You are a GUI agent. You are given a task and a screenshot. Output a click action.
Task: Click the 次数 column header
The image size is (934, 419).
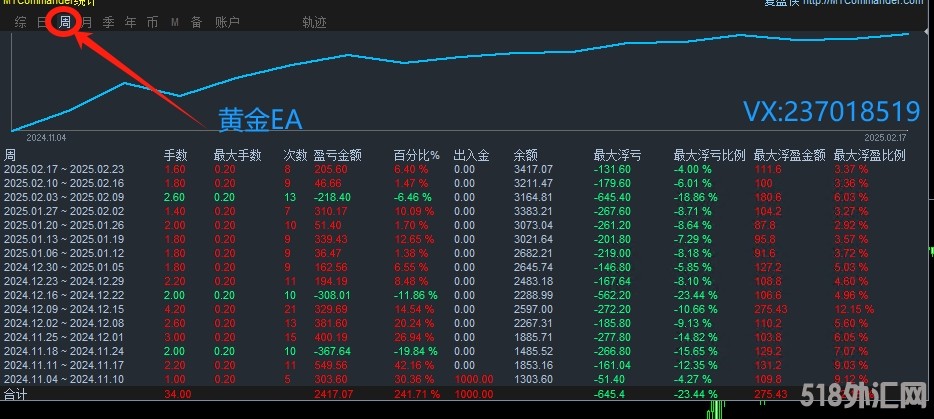tap(295, 156)
